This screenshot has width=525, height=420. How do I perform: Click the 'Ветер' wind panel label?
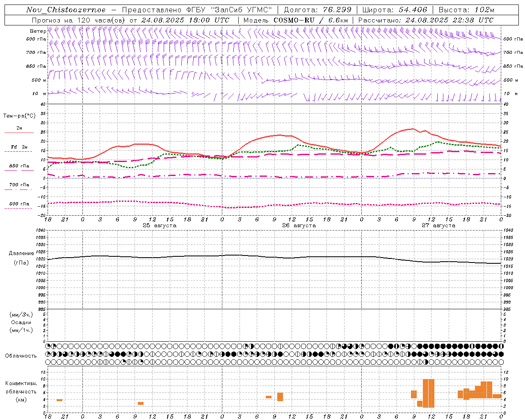(38, 31)
